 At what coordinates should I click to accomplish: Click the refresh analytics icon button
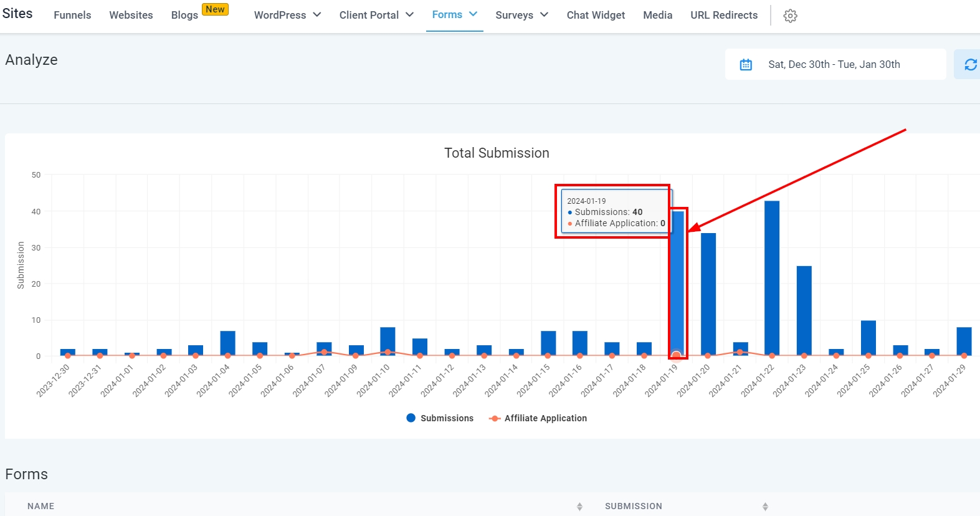969,64
